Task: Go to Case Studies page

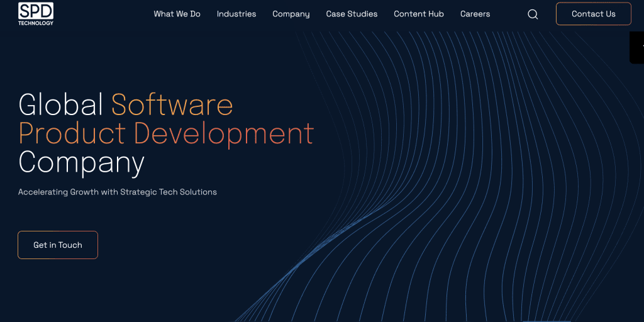Action: (x=352, y=14)
